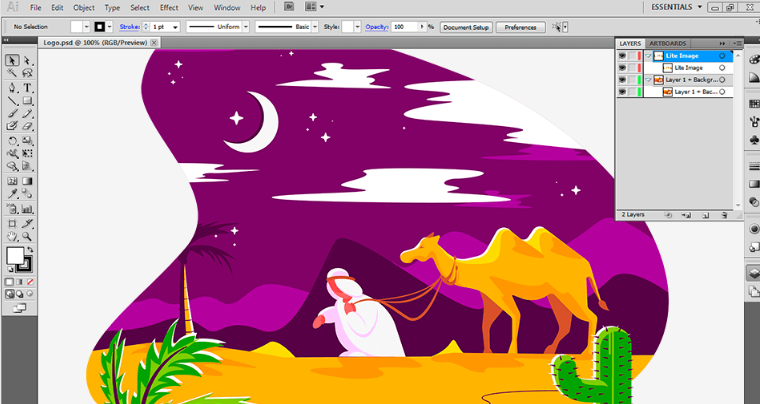Image resolution: width=760 pixels, height=404 pixels.
Task: Select the Selection (black arrow) tool
Action: [12, 60]
